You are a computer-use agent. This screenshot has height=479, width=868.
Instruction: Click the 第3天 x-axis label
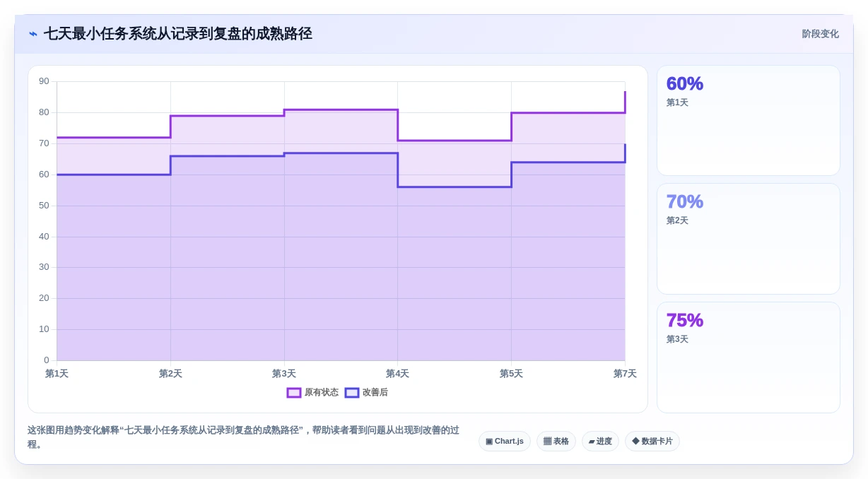(x=284, y=374)
